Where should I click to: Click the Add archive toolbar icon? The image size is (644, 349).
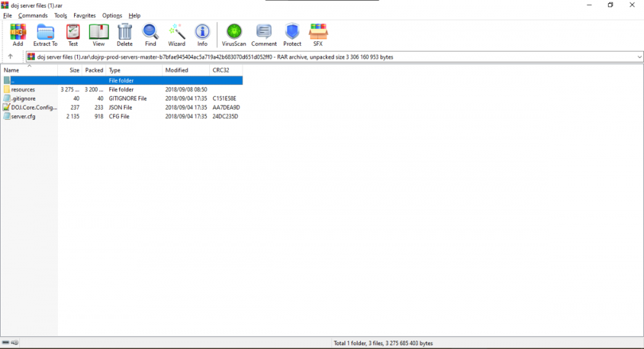tap(17, 35)
